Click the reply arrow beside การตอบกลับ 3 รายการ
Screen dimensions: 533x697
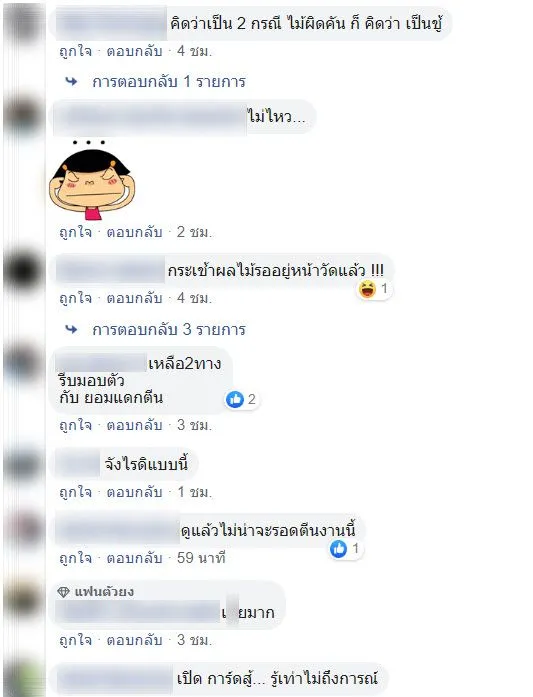[x=71, y=329]
